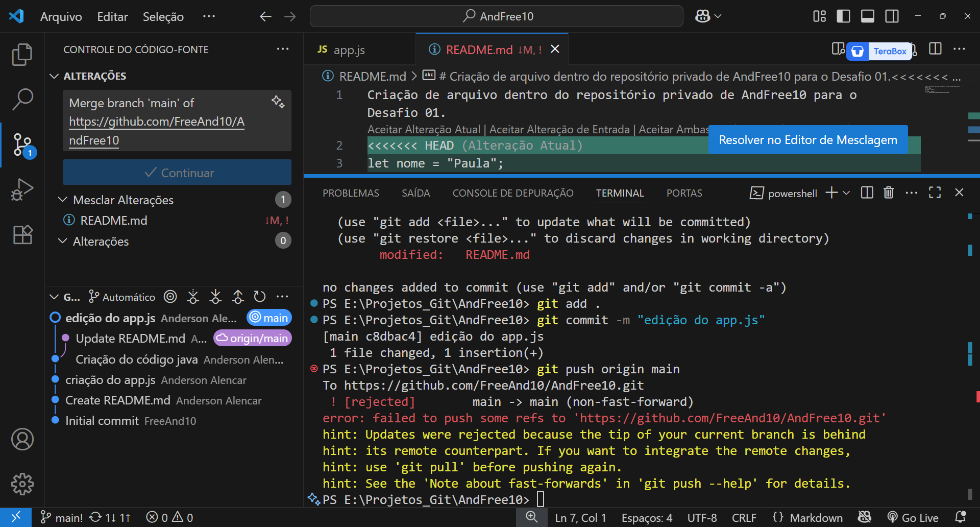Click the Fetch icon in graph toolbar

tap(193, 297)
